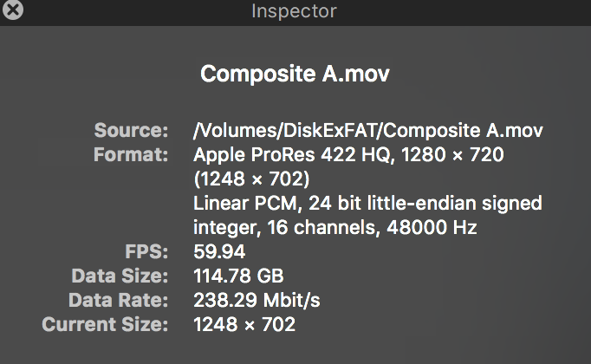
Task: Select the Current Size value 1248 × 702
Action: (x=244, y=325)
